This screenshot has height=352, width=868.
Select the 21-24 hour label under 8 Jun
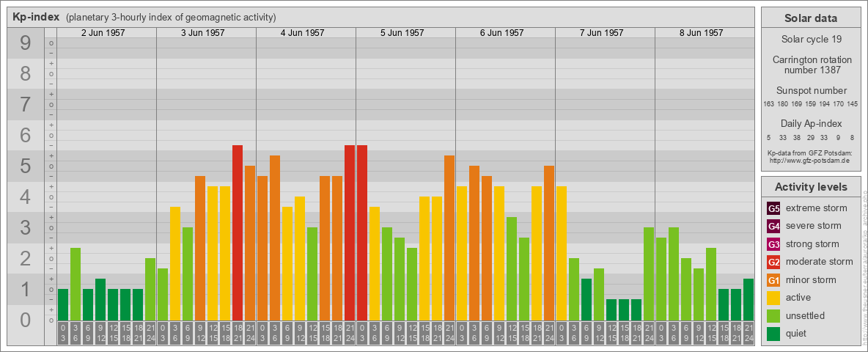click(x=749, y=334)
